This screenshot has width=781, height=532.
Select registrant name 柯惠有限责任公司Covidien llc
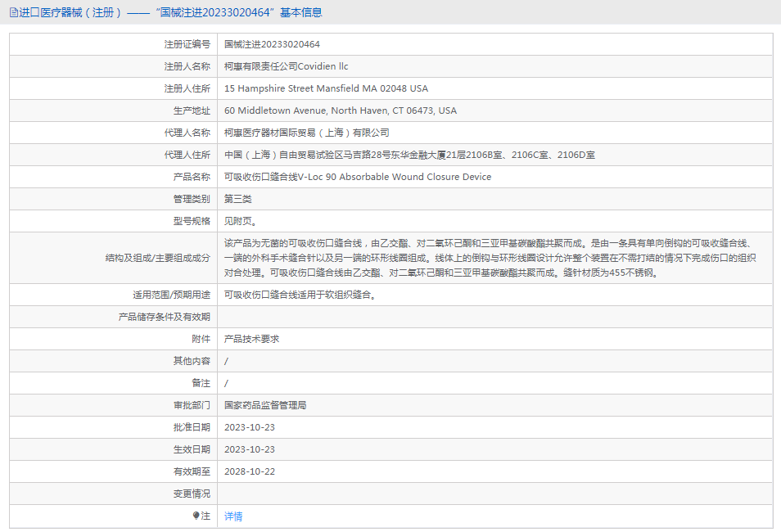[x=286, y=66]
